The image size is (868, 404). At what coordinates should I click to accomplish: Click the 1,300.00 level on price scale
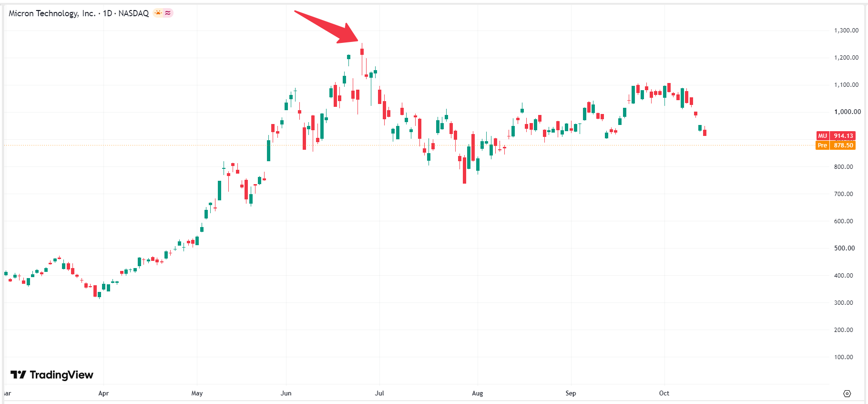[847, 31]
